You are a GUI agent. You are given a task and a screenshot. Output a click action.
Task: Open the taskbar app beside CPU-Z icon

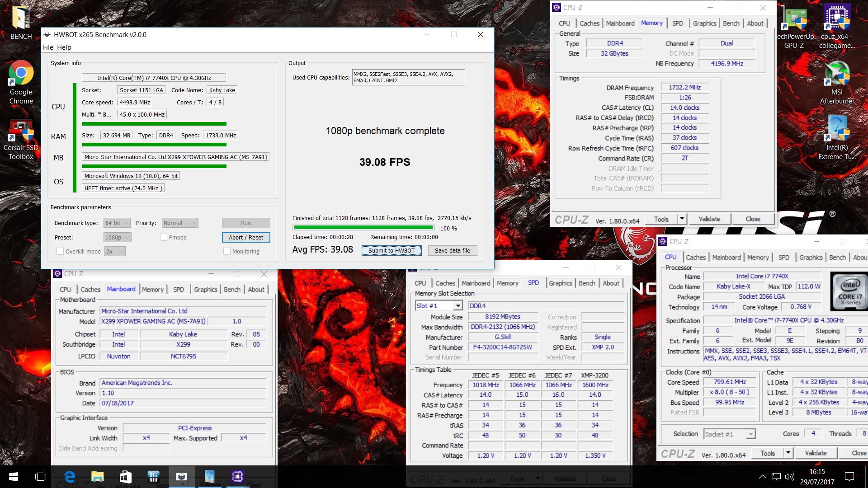coord(209,477)
